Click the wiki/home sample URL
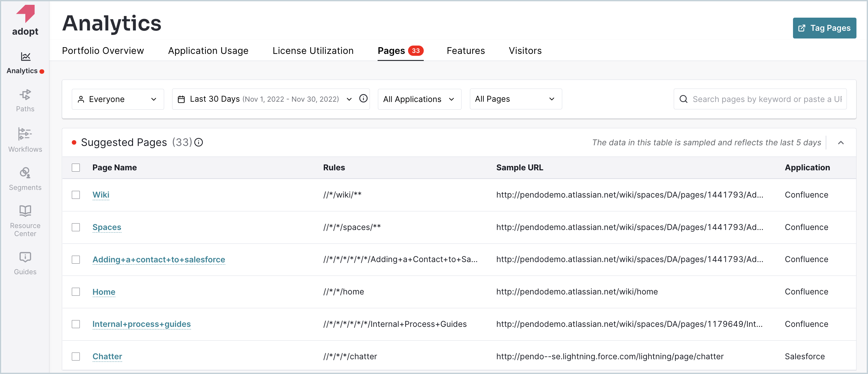Image resolution: width=868 pixels, height=374 pixels. [x=577, y=292]
